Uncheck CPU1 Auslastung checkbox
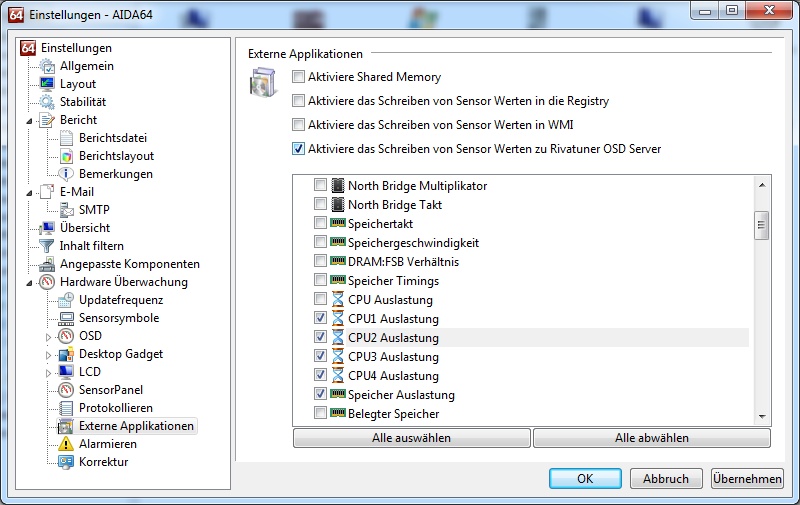Viewport: 800px width, 505px height. 320,318
